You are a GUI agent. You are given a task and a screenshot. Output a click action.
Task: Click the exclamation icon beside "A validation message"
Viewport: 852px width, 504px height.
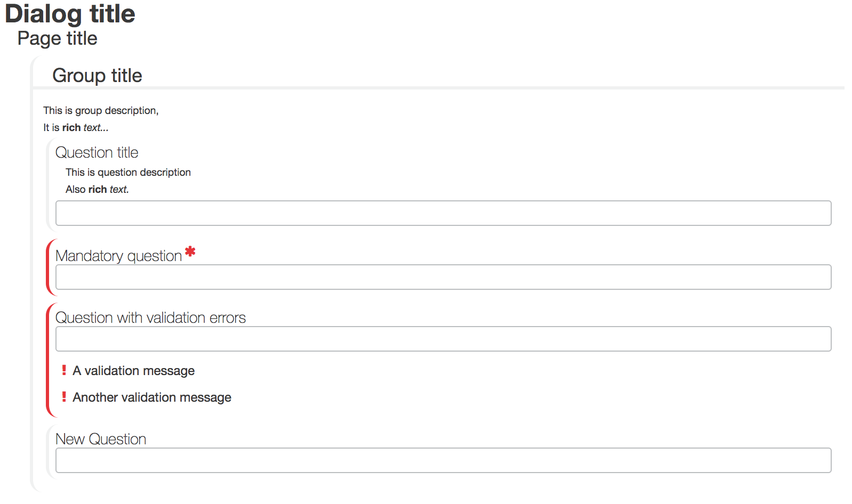tap(64, 370)
